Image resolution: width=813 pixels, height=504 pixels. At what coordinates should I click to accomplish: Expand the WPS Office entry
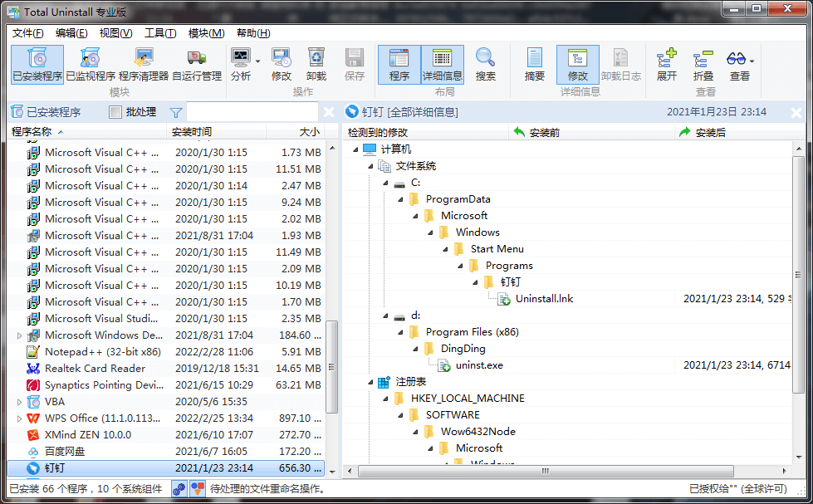click(19, 418)
